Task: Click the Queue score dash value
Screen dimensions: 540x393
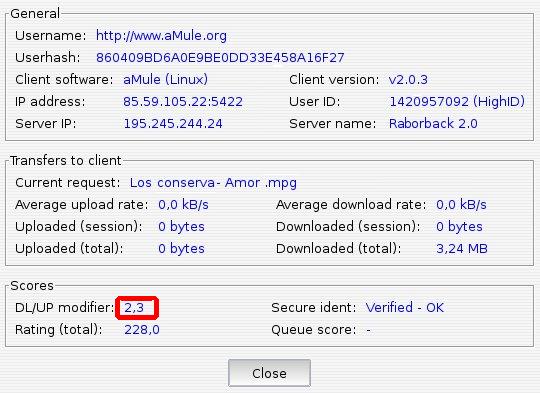Action: click(x=368, y=330)
